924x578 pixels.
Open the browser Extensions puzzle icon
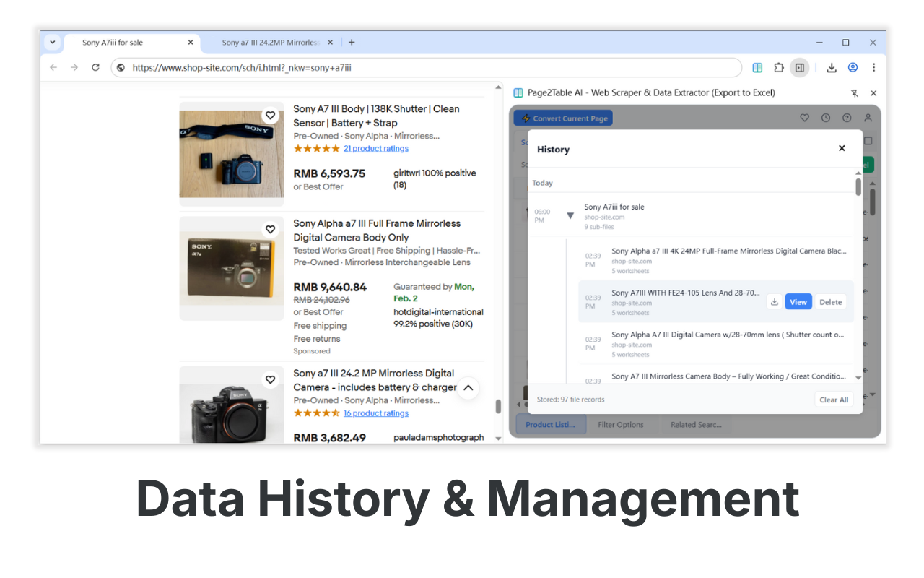click(x=778, y=67)
